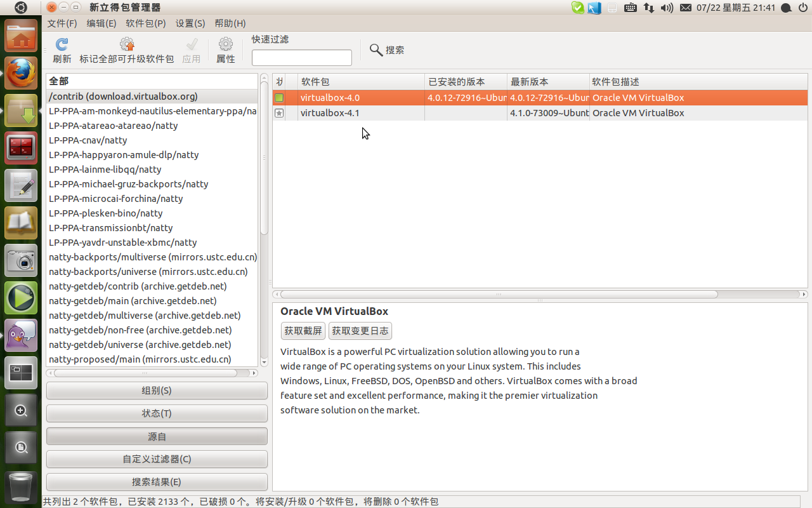
Task: Switch filter to 组别(S)
Action: point(157,391)
